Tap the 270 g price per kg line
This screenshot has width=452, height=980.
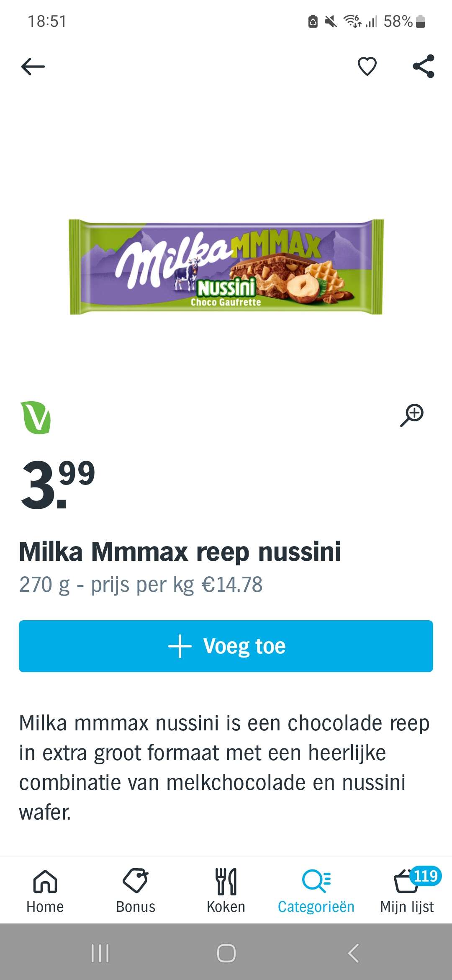(141, 585)
